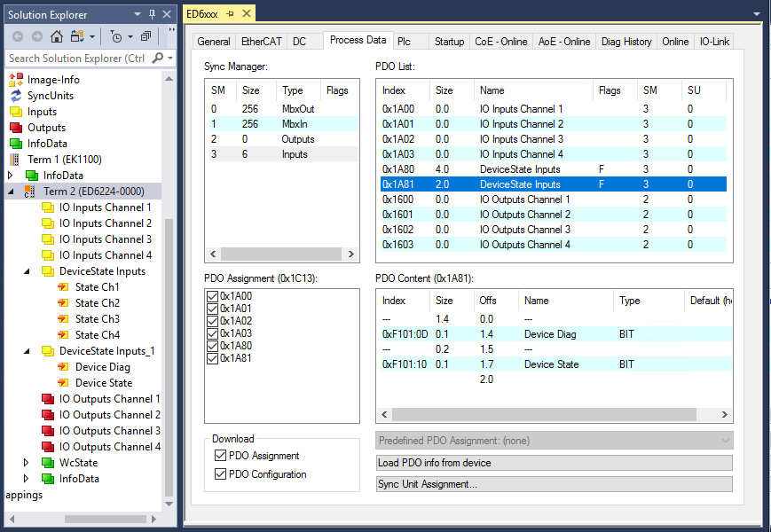Click the Image-Info icon in tree
The width and height of the screenshot is (771, 532).
tap(16, 80)
